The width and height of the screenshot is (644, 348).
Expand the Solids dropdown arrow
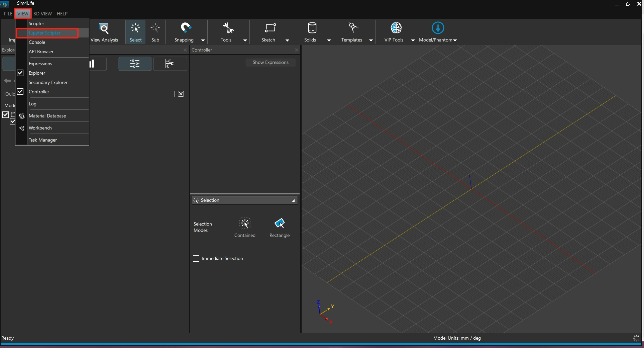click(x=329, y=40)
